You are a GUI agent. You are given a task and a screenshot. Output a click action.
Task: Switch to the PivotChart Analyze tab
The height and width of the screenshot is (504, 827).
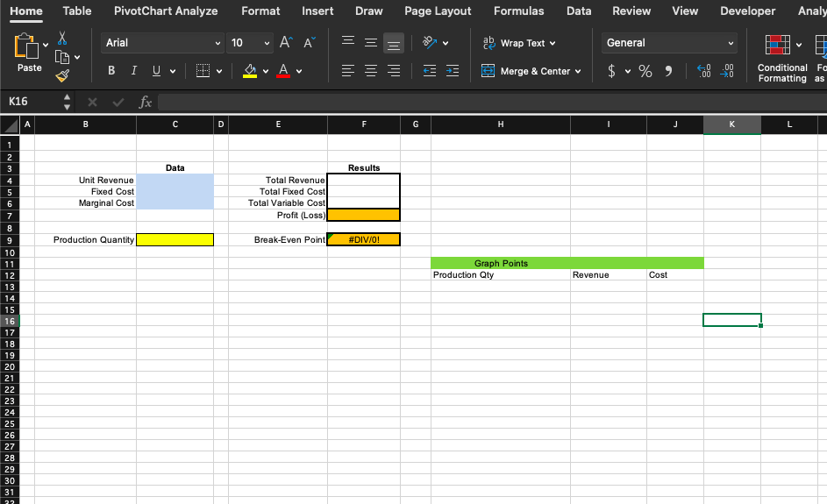[166, 11]
